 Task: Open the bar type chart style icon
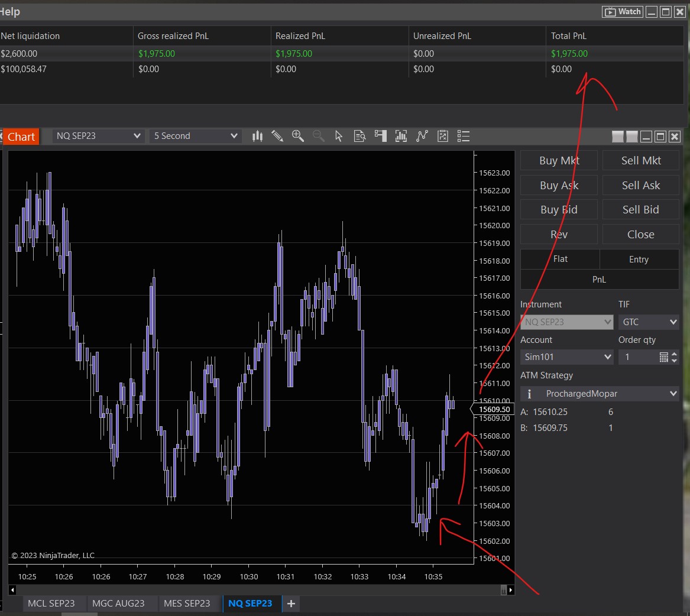pos(257,137)
